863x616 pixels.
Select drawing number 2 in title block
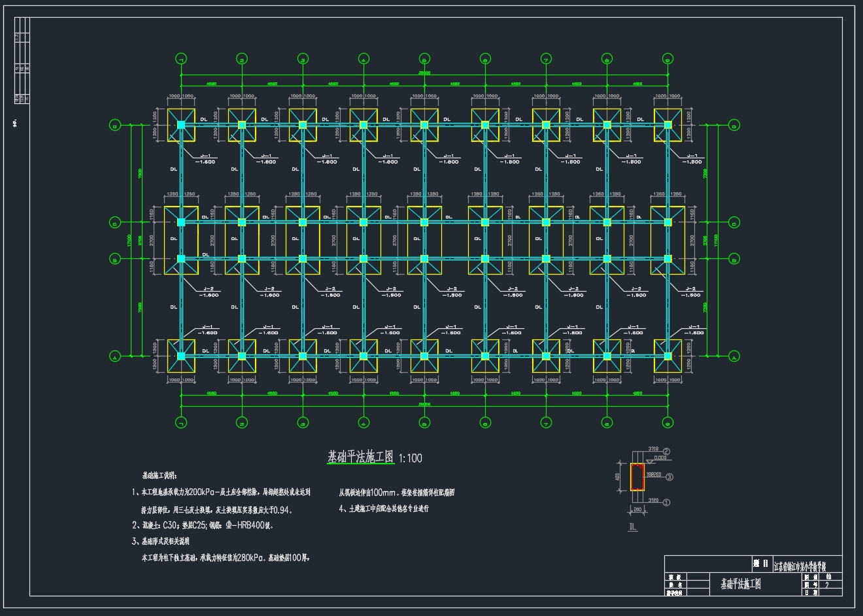tap(827, 585)
